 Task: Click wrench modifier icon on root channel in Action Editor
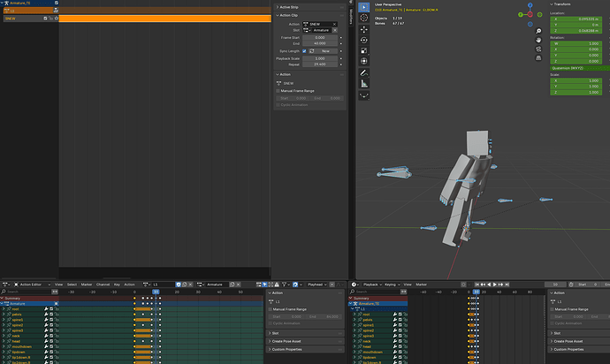(46, 309)
